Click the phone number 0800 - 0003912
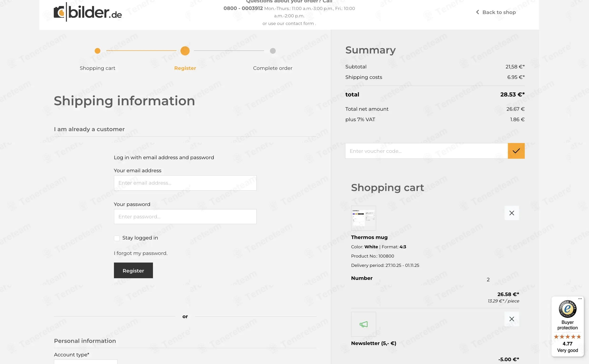The image size is (589, 364). (x=243, y=8)
